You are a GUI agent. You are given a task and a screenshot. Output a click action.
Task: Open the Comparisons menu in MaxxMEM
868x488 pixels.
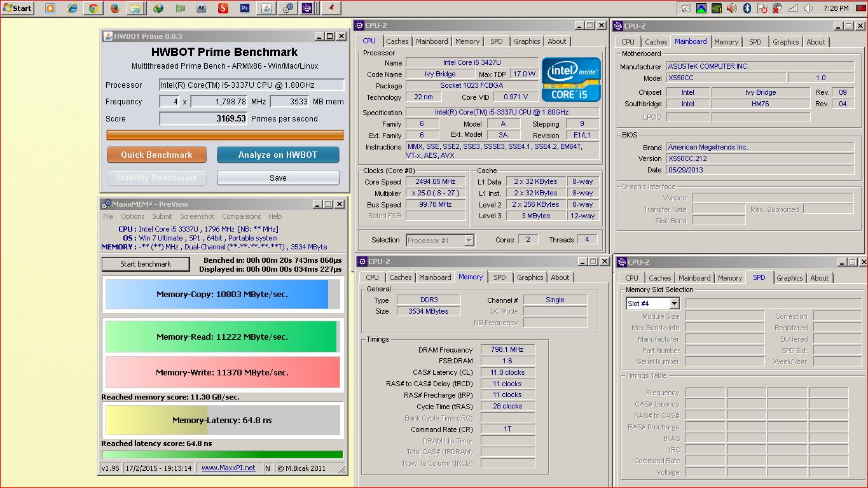click(x=242, y=216)
